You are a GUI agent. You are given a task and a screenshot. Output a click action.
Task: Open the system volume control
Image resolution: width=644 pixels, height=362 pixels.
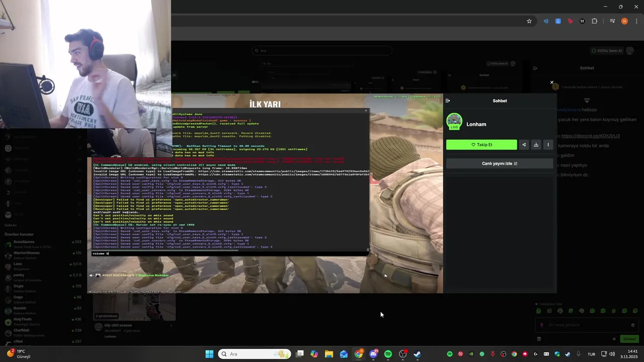coord(612,354)
